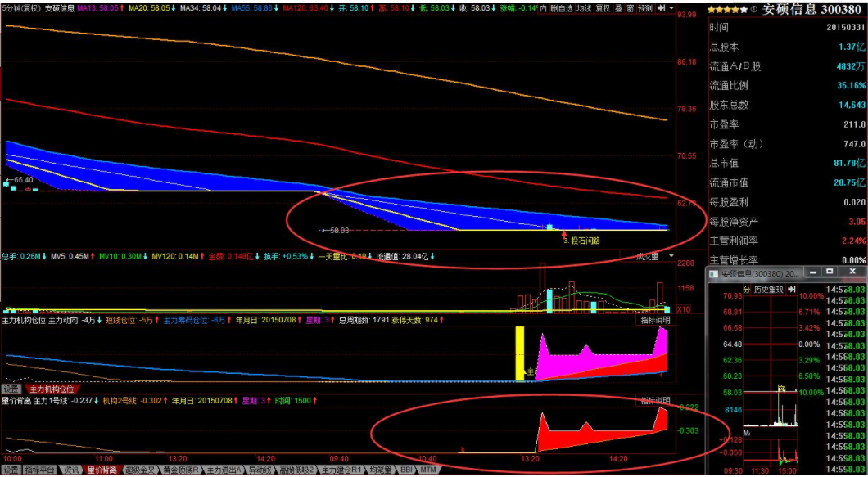Viewport: 868px width, 477px height.
Task: Click the arrow-to-bar icon in top toolbar
Action: coord(661,8)
